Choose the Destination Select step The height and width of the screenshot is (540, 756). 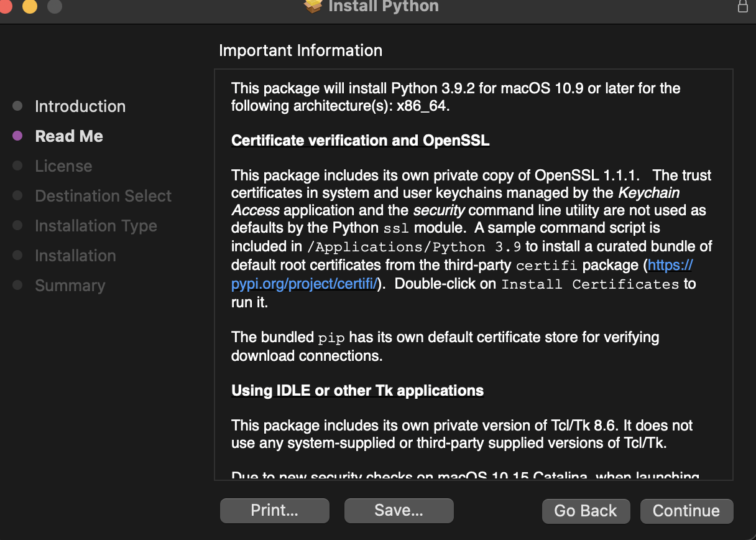pos(103,196)
